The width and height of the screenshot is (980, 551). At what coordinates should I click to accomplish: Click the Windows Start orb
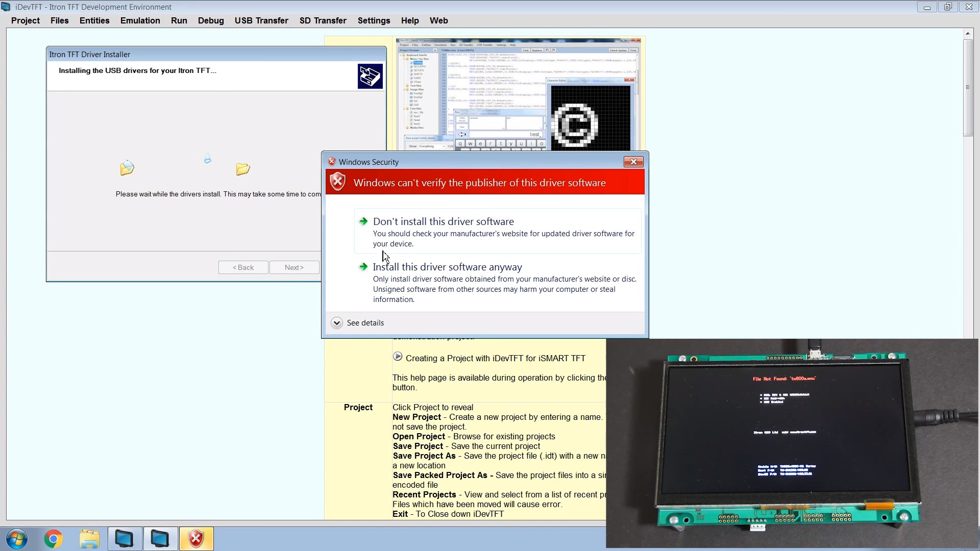(x=17, y=539)
